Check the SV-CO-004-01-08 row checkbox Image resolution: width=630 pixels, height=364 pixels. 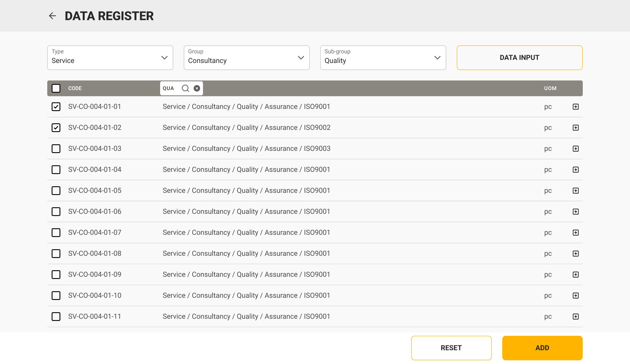click(56, 253)
